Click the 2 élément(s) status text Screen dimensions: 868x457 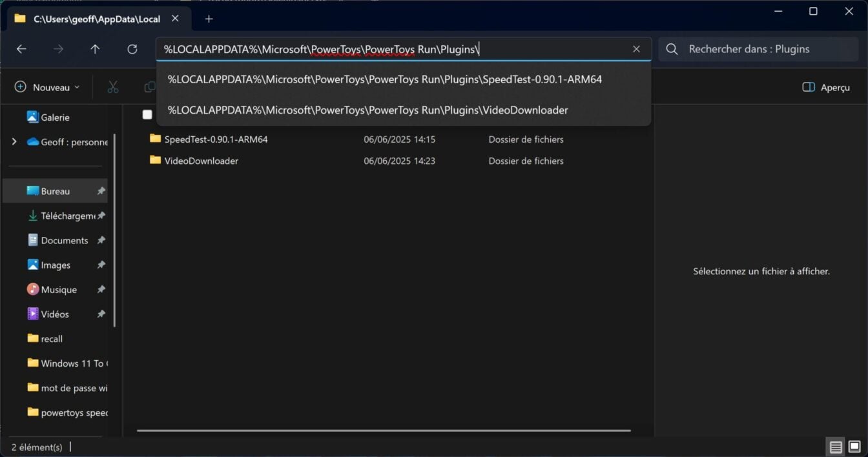(x=37, y=447)
